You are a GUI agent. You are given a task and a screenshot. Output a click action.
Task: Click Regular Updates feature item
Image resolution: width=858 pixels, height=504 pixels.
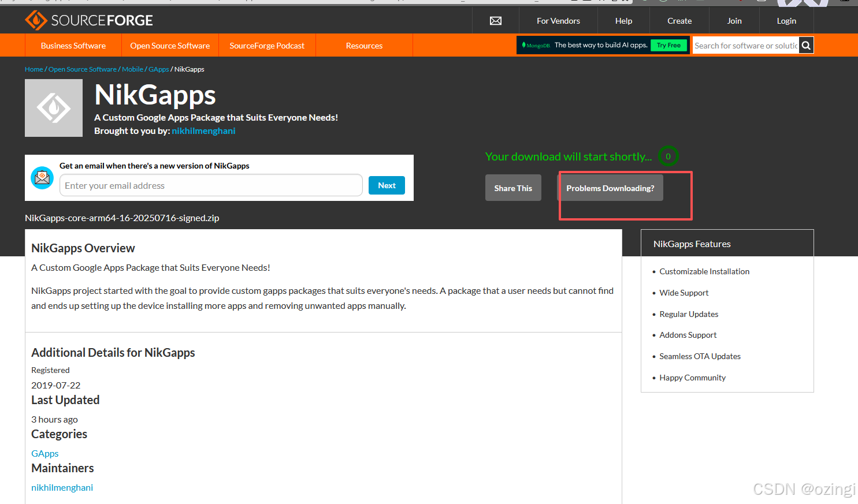689,314
